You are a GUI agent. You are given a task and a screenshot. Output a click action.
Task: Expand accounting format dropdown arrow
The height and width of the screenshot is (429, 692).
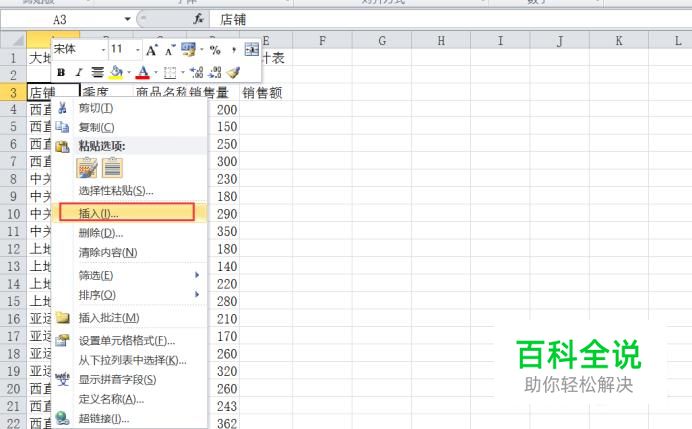pos(201,50)
